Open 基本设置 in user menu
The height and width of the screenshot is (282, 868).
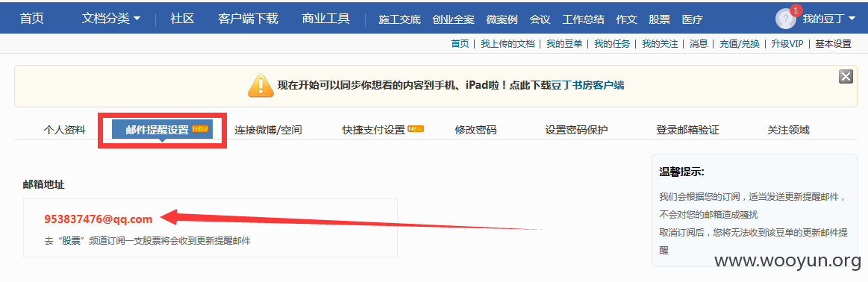[833, 44]
